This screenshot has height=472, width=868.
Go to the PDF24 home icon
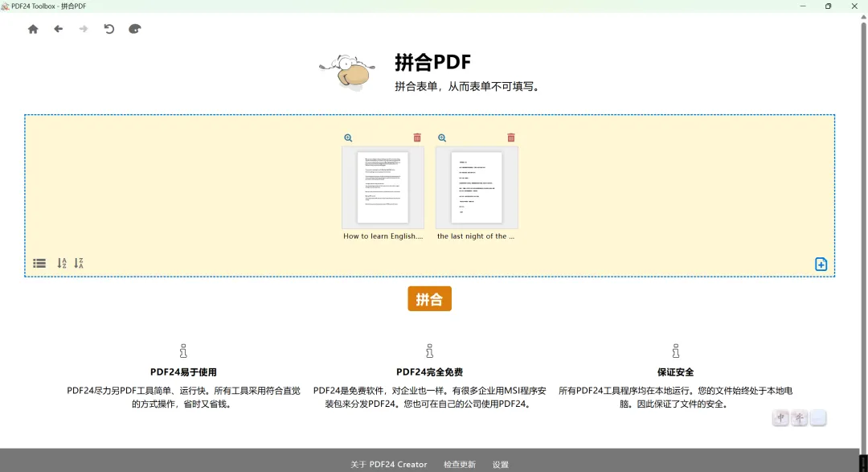[33, 29]
